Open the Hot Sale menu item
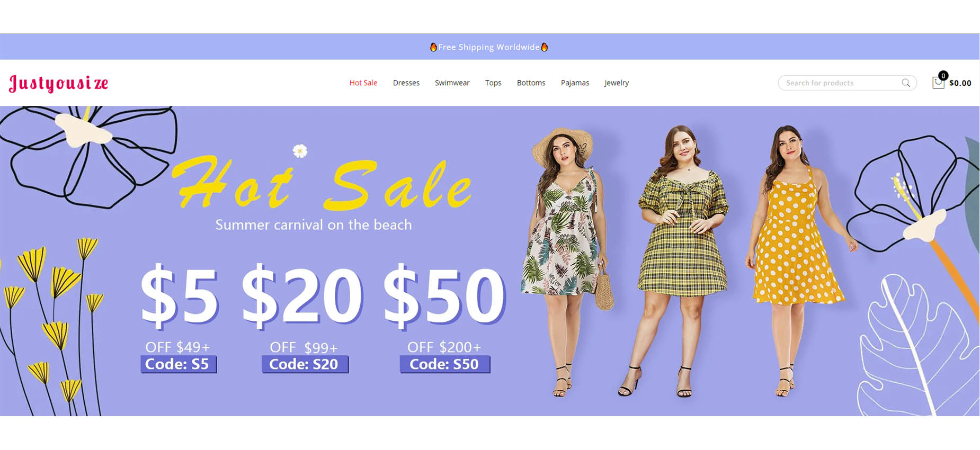This screenshot has width=980, height=450. 363,83
